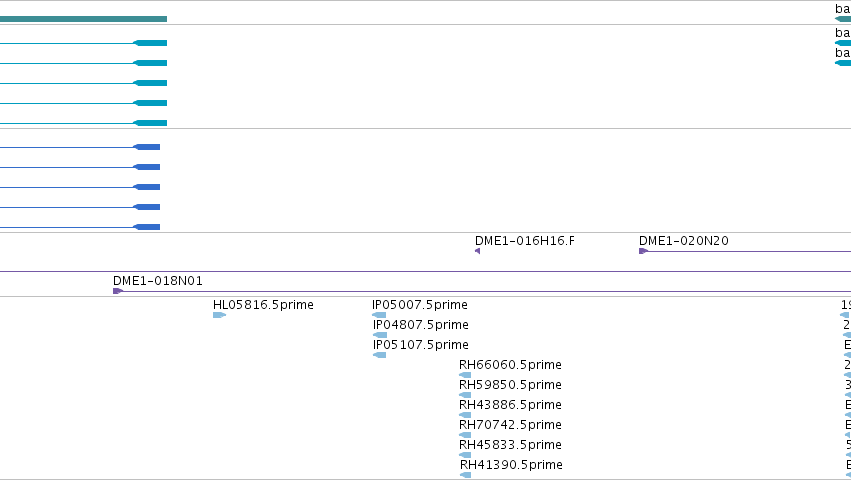Select the small purple arrow under DME1-016H16.F
The width and height of the screenshot is (851, 480).
click(x=478, y=251)
